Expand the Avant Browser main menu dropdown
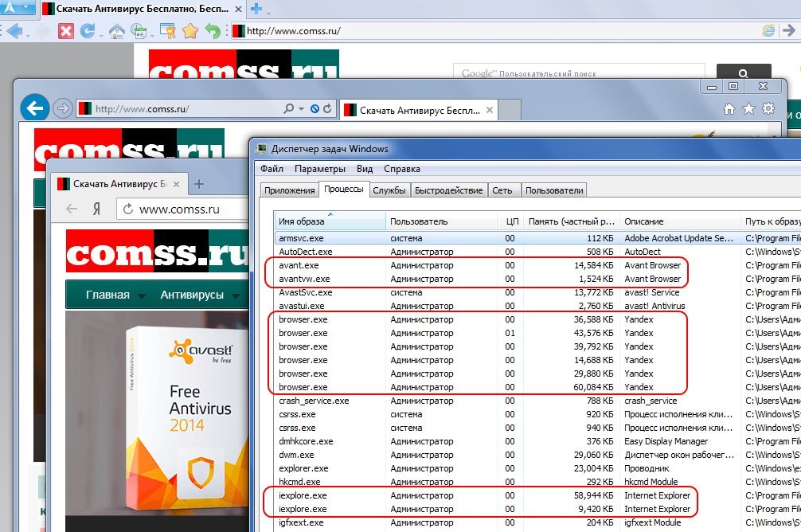The image size is (801, 532). tap(18, 9)
